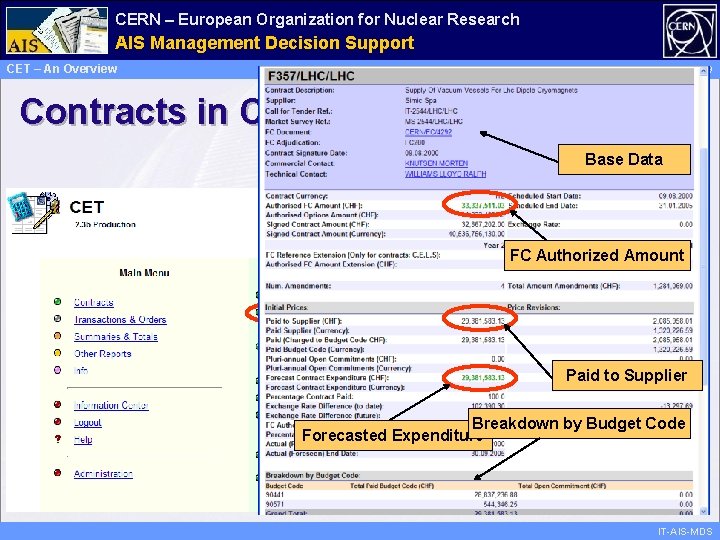Viewport: 720px width, 540px height.
Task: Click the Percentage Contract Paid value
Action: pyautogui.click(x=496, y=396)
